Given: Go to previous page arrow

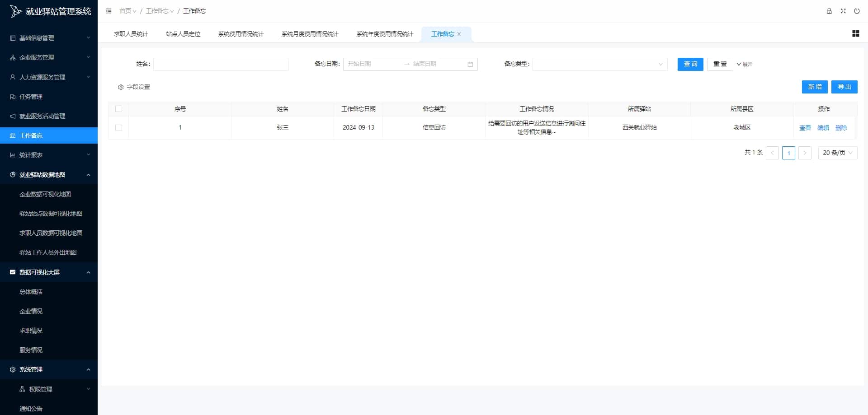Looking at the screenshot, I should [772, 153].
